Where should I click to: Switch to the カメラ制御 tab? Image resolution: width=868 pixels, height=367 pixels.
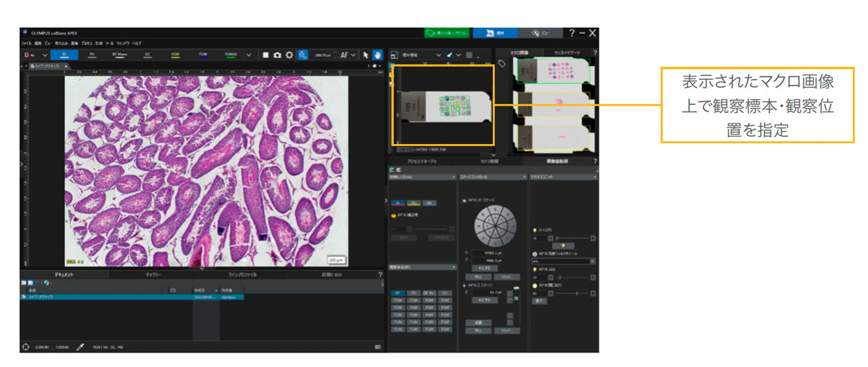[x=489, y=161]
